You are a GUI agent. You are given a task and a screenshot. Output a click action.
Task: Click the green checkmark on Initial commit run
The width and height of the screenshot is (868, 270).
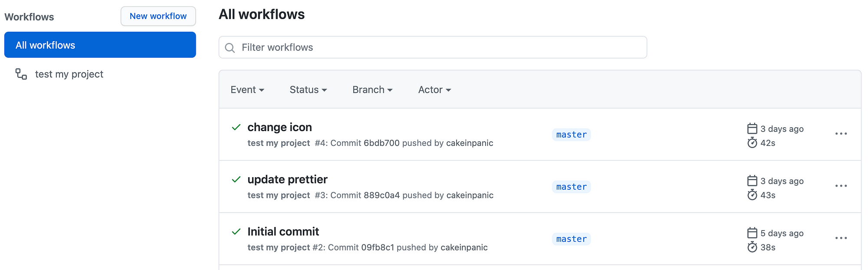tap(236, 231)
